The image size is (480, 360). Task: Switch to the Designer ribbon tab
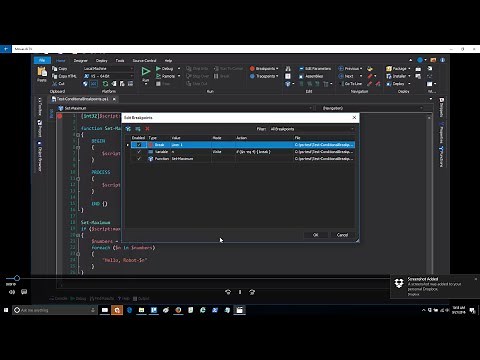[80, 60]
